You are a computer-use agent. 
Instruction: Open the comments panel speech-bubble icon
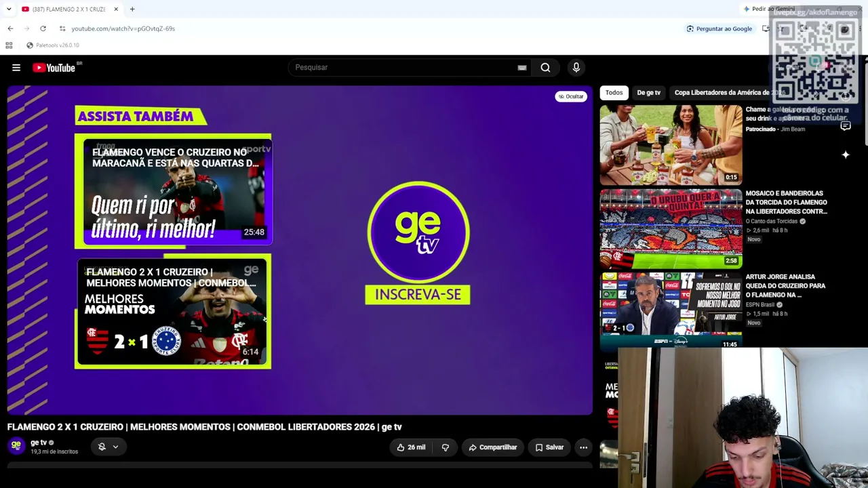tap(846, 126)
